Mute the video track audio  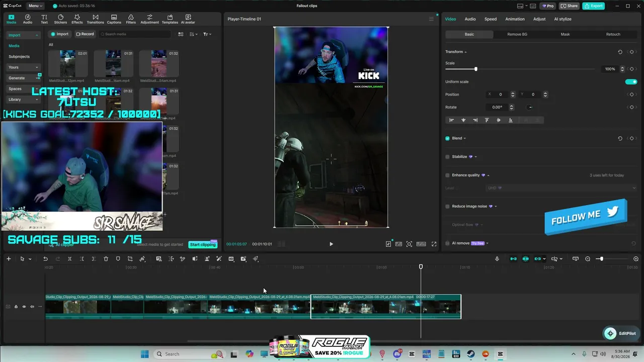[x=32, y=307]
